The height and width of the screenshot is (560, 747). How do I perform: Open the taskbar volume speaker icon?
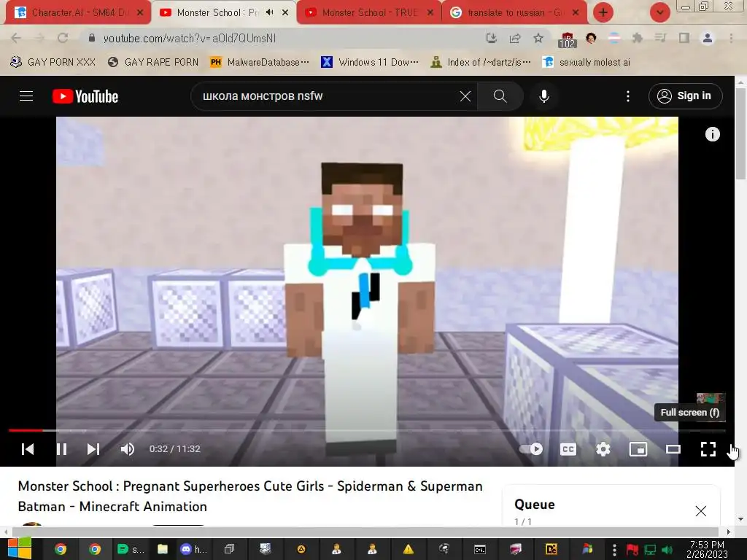coord(667,550)
